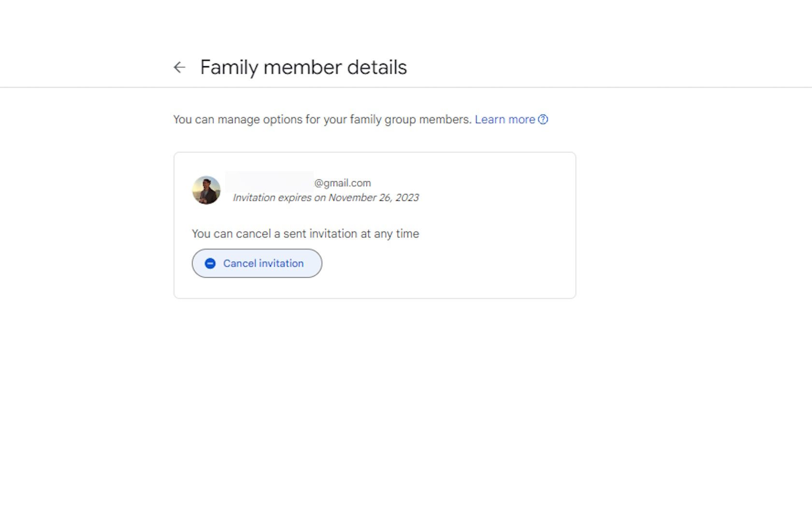Click the circled question mark after Learn more

click(544, 119)
